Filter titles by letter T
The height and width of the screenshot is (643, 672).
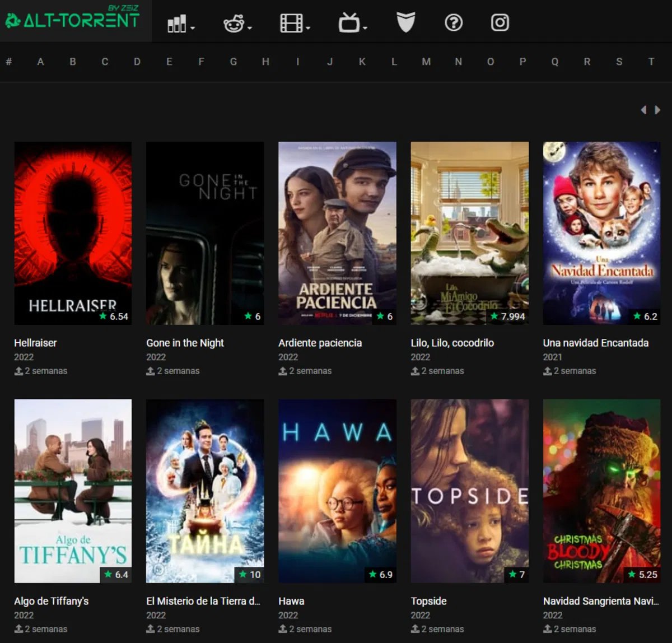(x=651, y=62)
